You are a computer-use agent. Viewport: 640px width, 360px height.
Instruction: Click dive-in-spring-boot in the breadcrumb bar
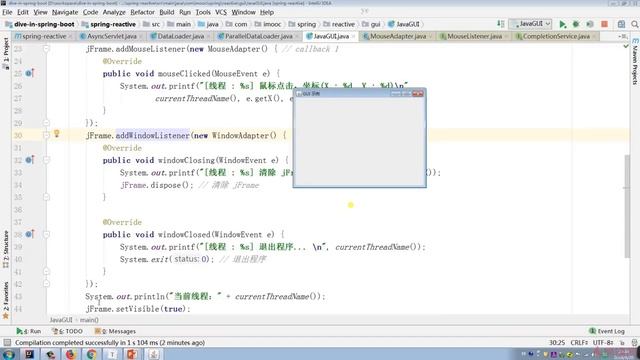40,24
